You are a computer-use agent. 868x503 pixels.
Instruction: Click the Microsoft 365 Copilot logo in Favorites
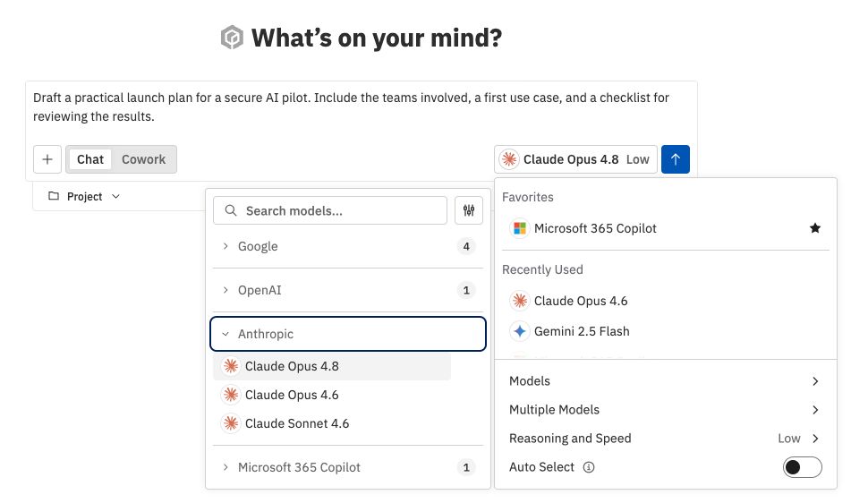coord(520,228)
